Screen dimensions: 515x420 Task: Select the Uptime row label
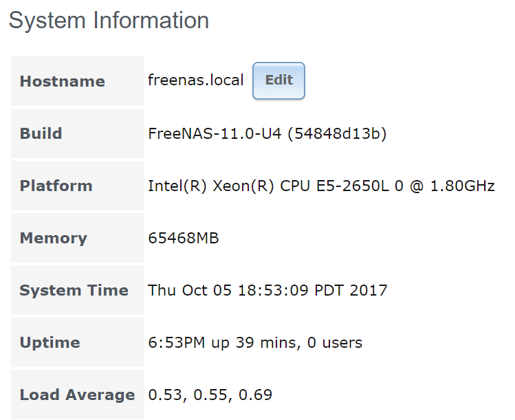point(50,342)
